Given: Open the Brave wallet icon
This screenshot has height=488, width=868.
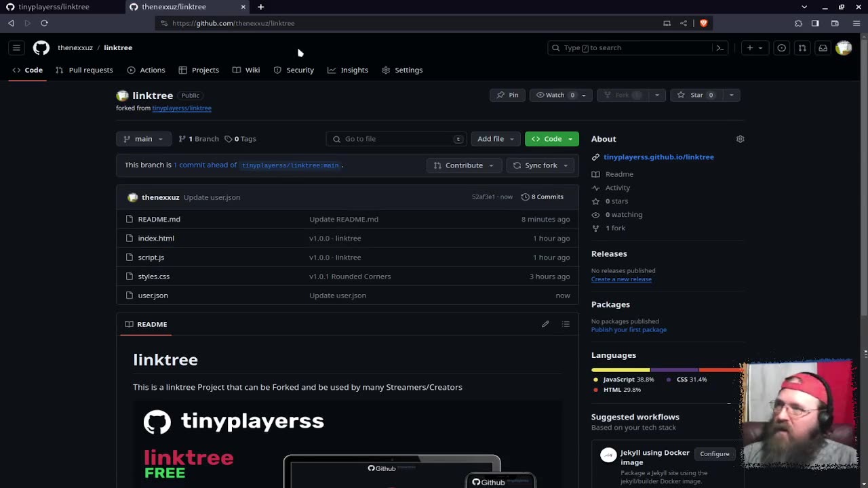Looking at the screenshot, I should (835, 23).
